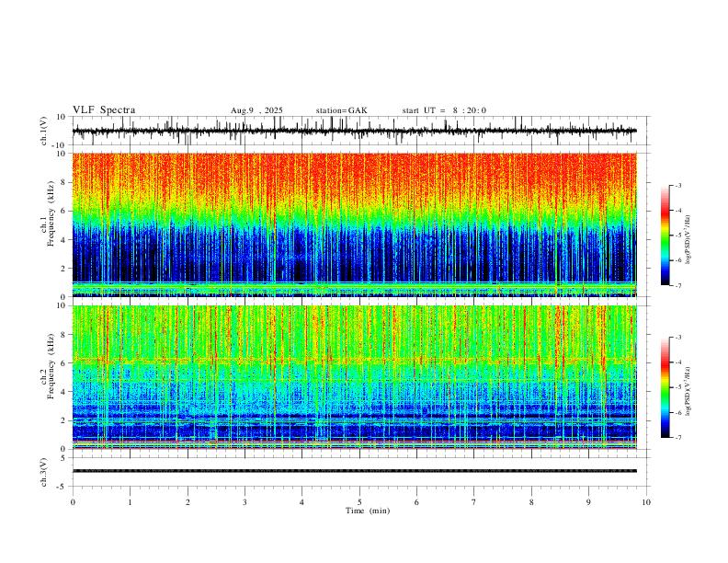Click the date "Aug.9 , 2025"

256,110
